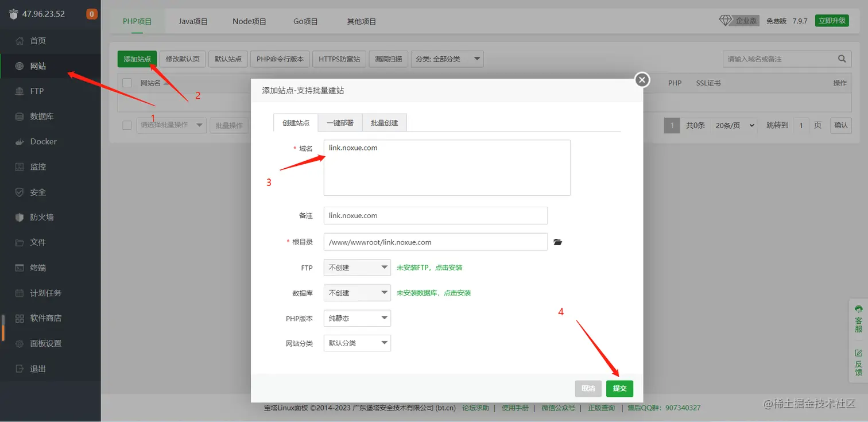Open the 20条/页 page size dropdown
This screenshot has height=422, width=868.
735,125
